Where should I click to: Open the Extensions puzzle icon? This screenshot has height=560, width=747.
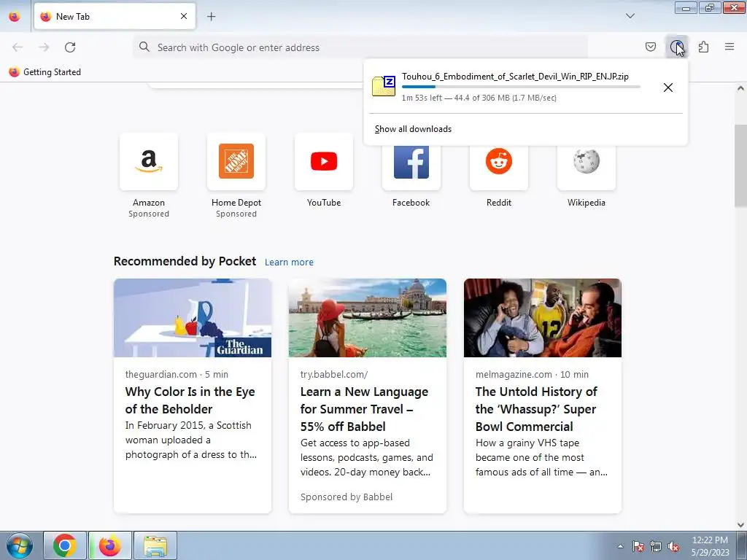click(x=703, y=47)
